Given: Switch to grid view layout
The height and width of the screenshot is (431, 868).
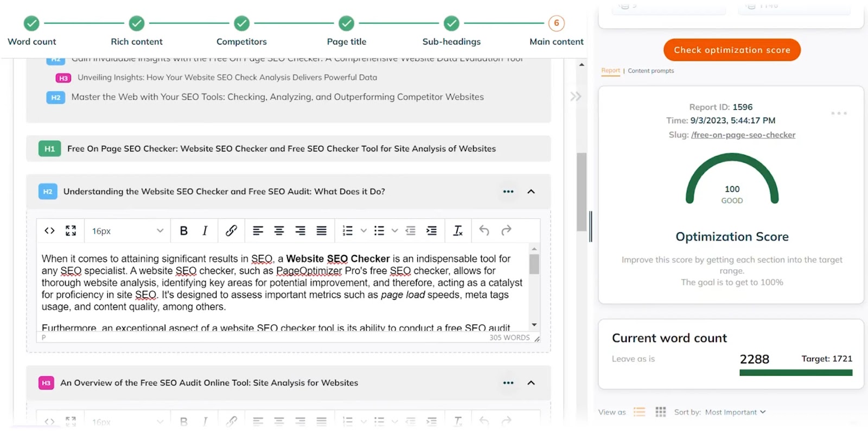Looking at the screenshot, I should (660, 412).
